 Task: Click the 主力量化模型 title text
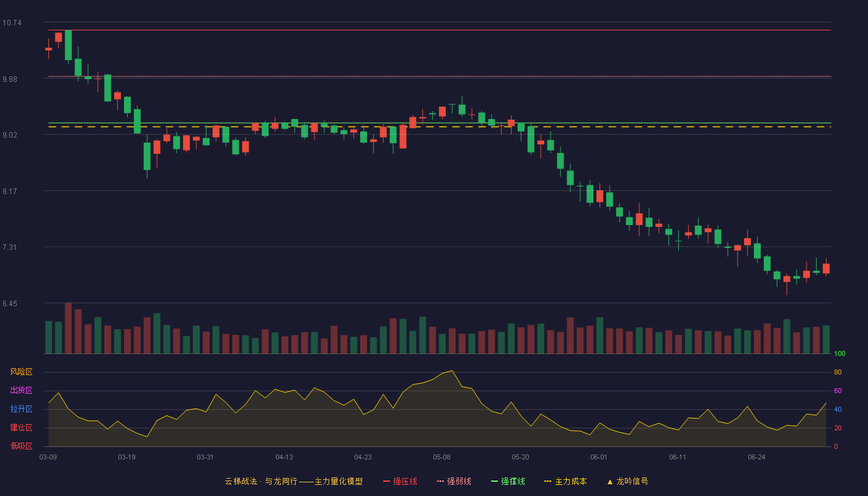point(339,481)
